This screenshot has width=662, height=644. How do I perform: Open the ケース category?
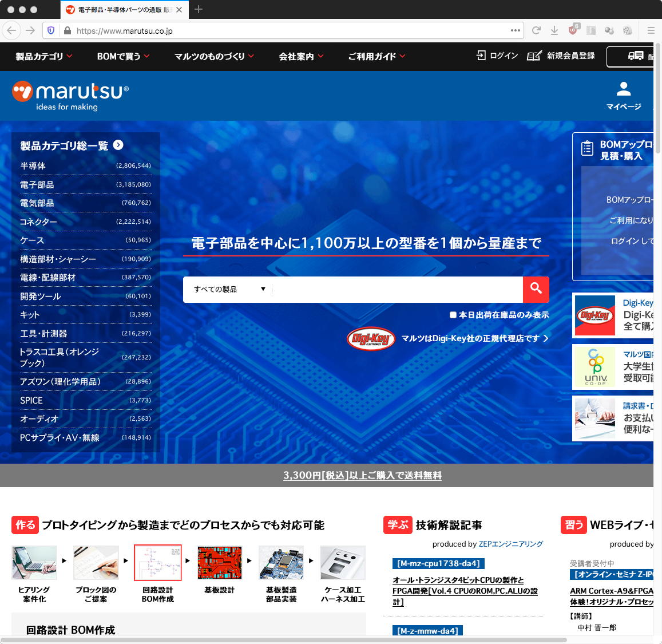pyautogui.click(x=86, y=240)
